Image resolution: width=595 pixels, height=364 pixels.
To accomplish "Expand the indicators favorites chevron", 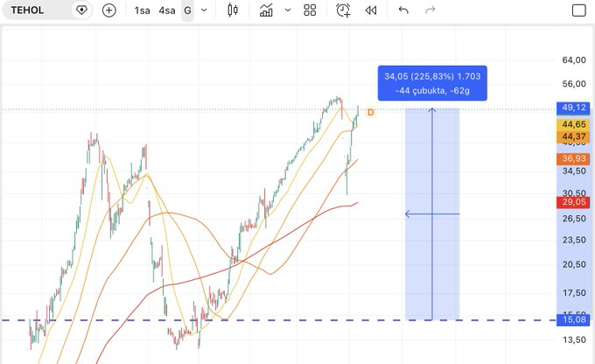I will click(x=288, y=10).
